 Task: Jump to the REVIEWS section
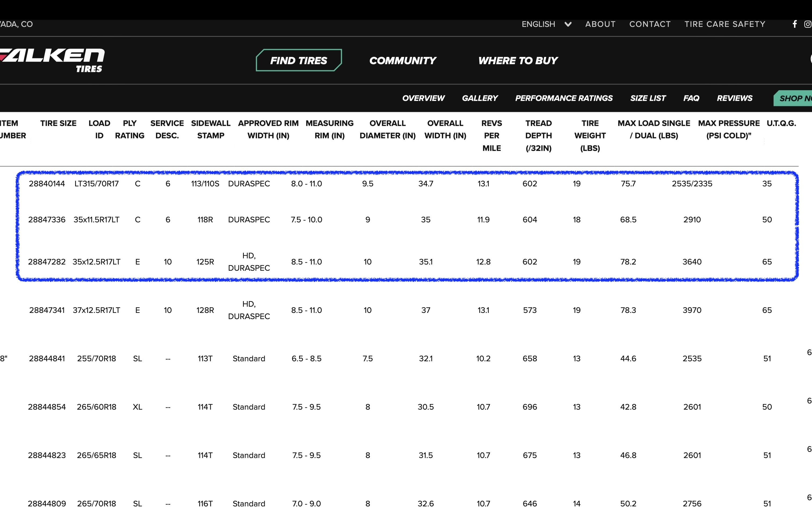click(734, 98)
